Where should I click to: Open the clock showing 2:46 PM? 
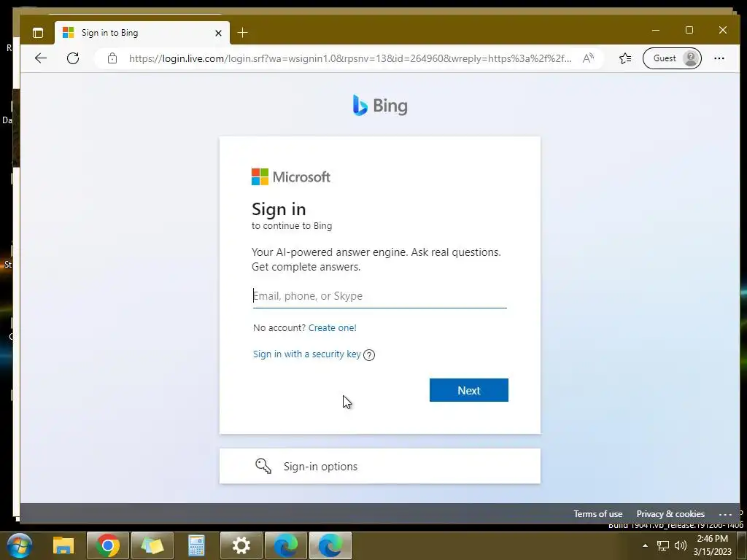point(712,545)
